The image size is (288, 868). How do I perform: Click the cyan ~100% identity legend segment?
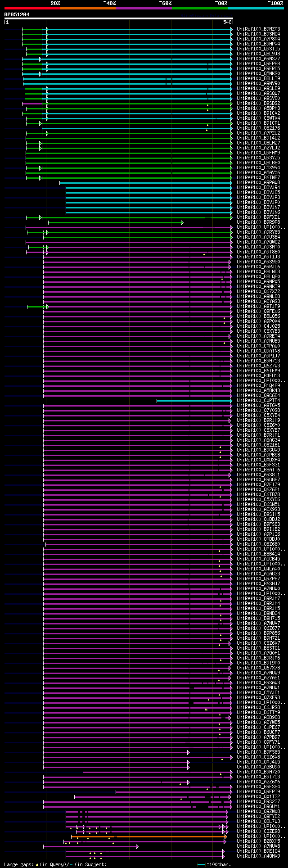point(256,8)
